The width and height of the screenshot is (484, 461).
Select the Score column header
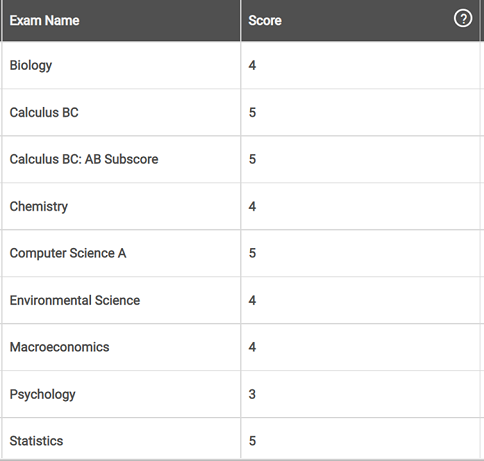pyautogui.click(x=265, y=21)
